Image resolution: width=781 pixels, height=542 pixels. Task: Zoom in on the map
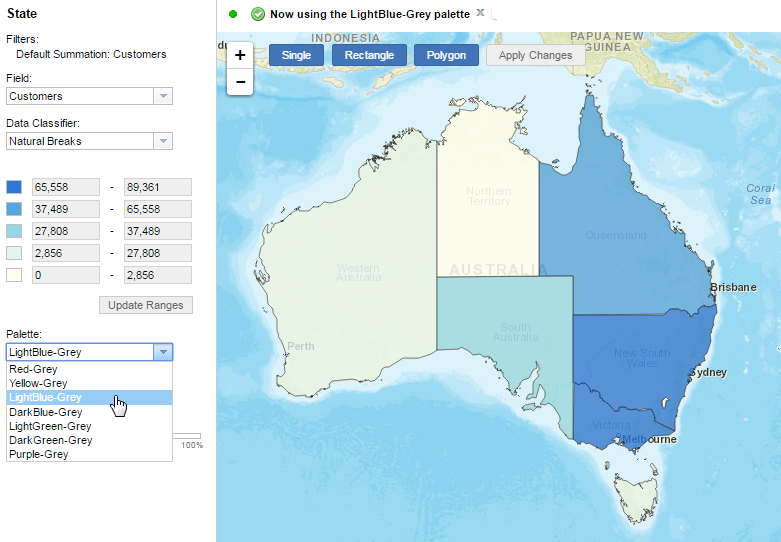point(240,56)
